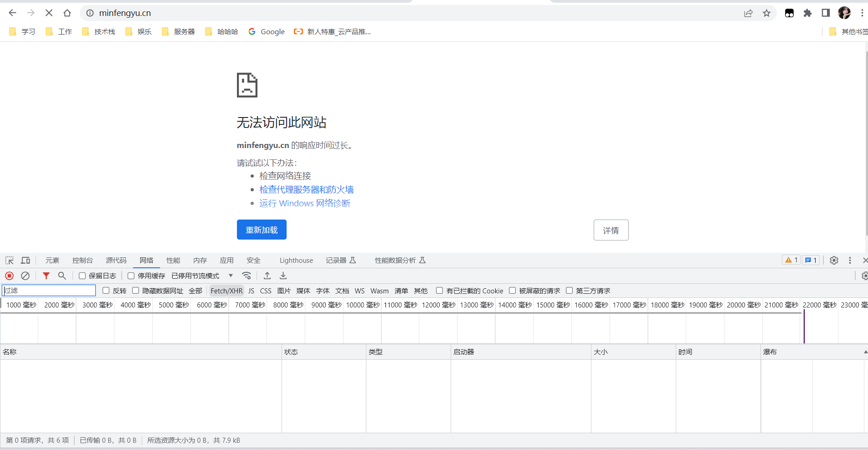Click the 重新加载 button
868x450 pixels.
point(261,230)
